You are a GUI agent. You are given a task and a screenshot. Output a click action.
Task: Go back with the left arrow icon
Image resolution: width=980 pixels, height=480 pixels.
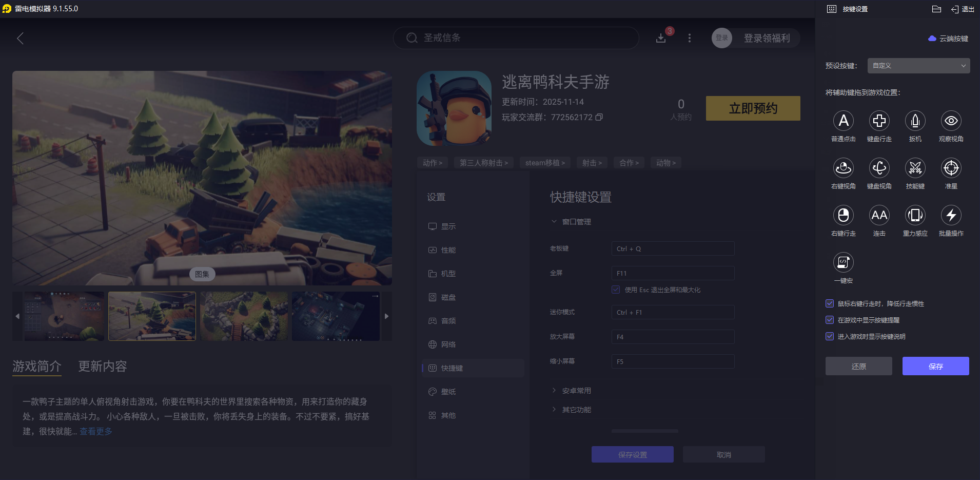(20, 38)
